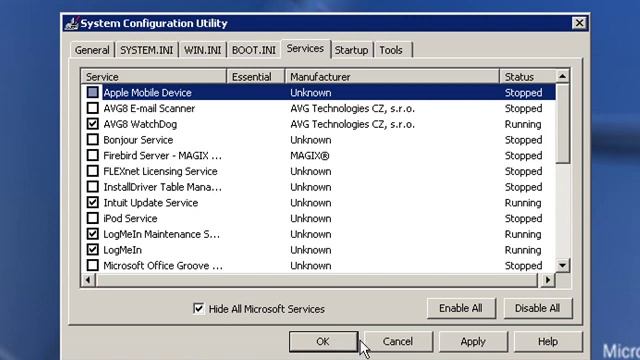Screen dimensions: 640x360
Task: Disable the LogMeIn service checkbox
Action: [x=93, y=249]
